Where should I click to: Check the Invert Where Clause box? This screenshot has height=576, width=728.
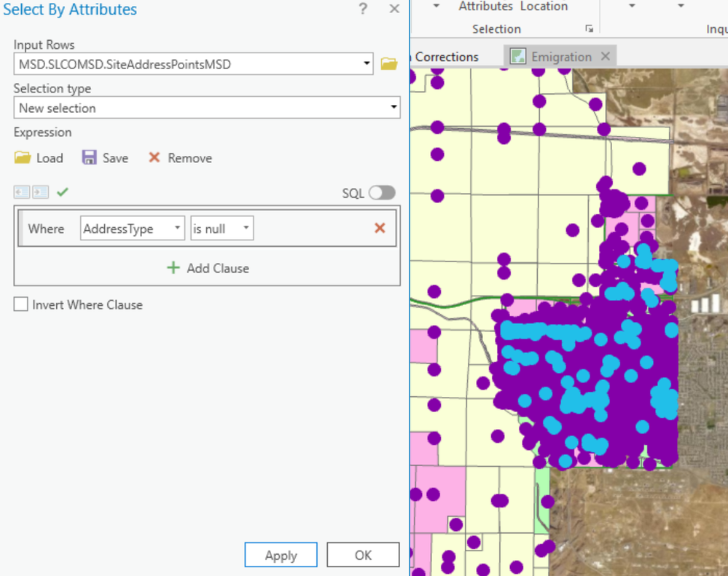coord(21,304)
